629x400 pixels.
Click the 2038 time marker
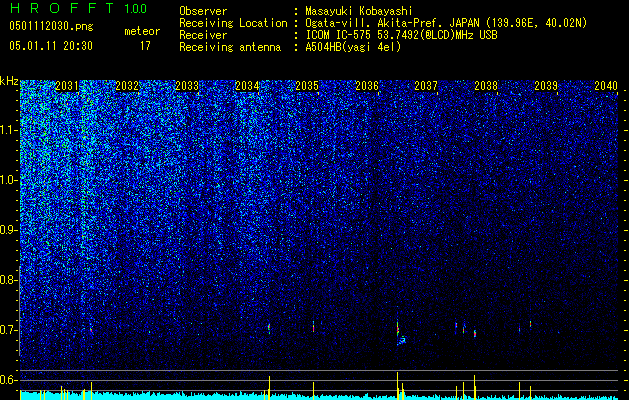(486, 86)
